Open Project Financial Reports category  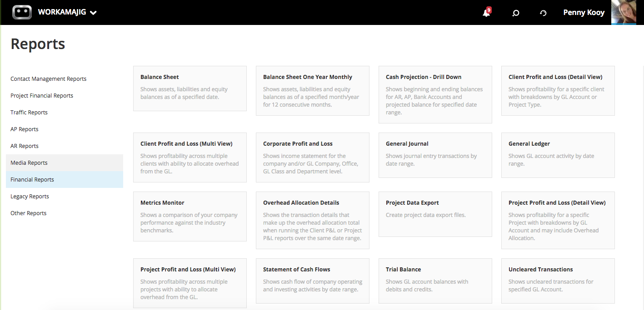tap(42, 96)
